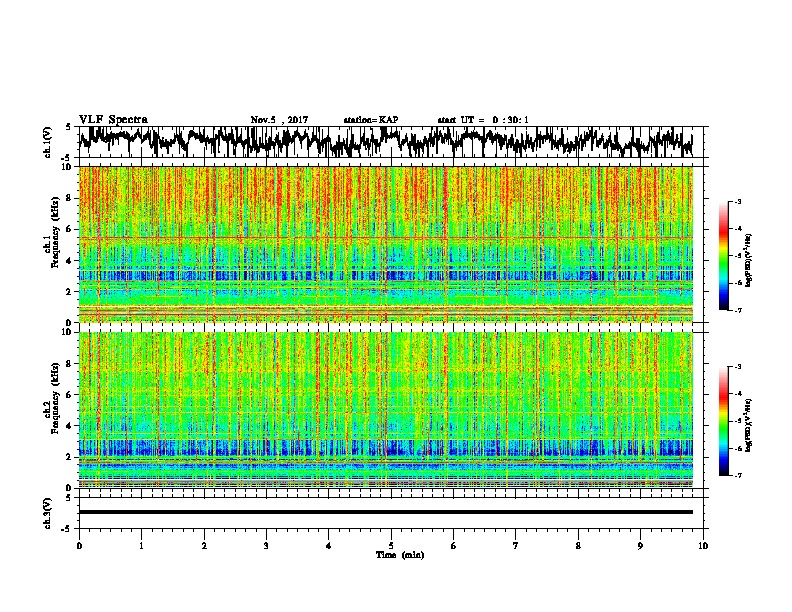Click the "VLF Spectra" plot title
This screenshot has height=612, width=792.
tap(113, 120)
